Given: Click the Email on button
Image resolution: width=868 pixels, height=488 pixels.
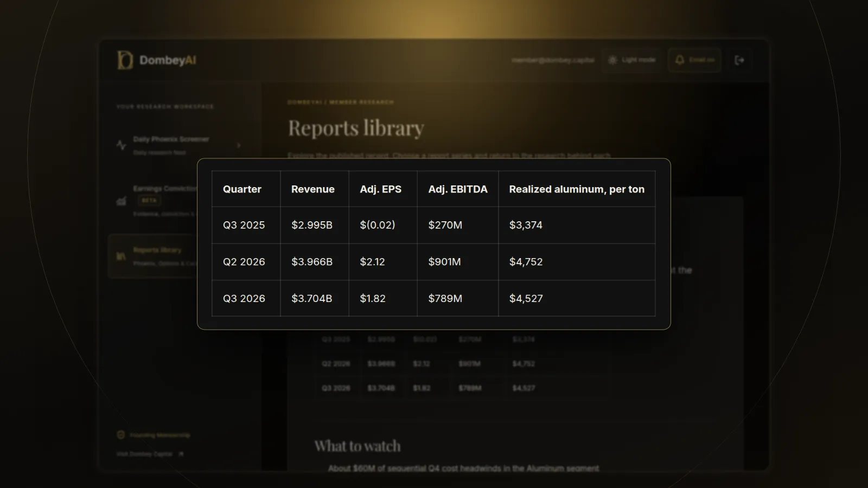Looking at the screenshot, I should point(694,60).
